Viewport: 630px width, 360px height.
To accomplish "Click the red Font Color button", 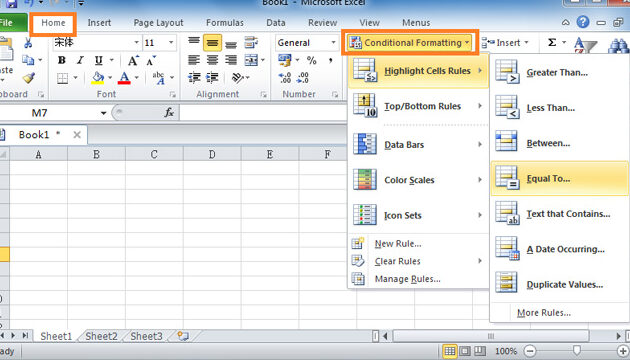I will pos(124,78).
